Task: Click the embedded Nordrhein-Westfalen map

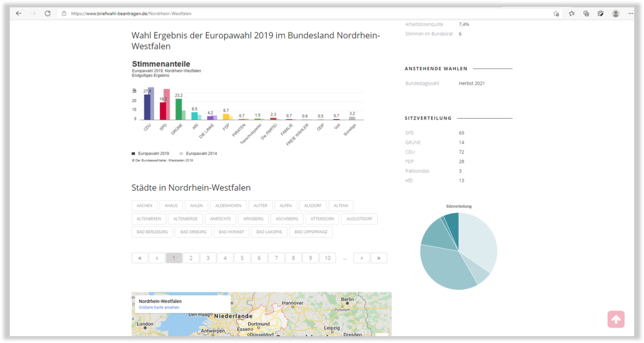Action: (262, 314)
